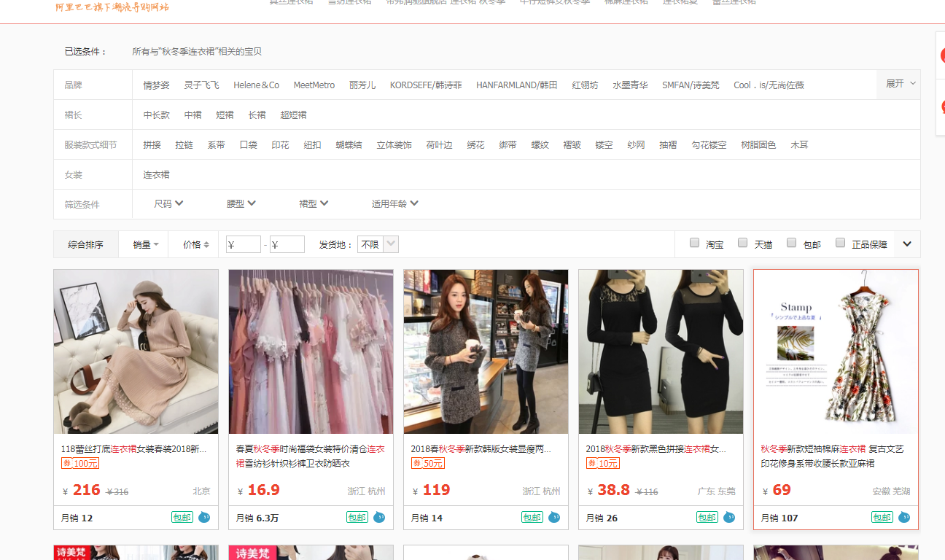Open the floral Stamp dress product image
945x560 pixels.
[836, 352]
